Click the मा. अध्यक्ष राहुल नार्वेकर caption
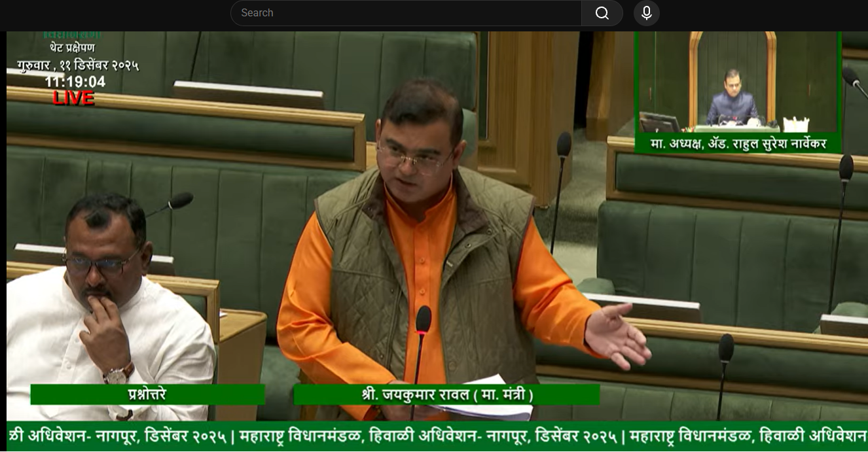Viewport: 868px width, 452px height. click(x=737, y=143)
